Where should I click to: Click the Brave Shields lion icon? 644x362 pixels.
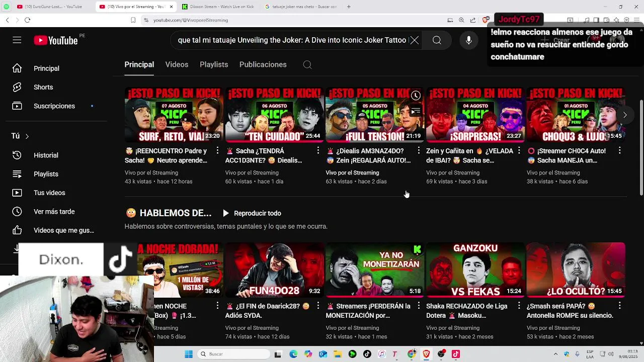pos(486,20)
